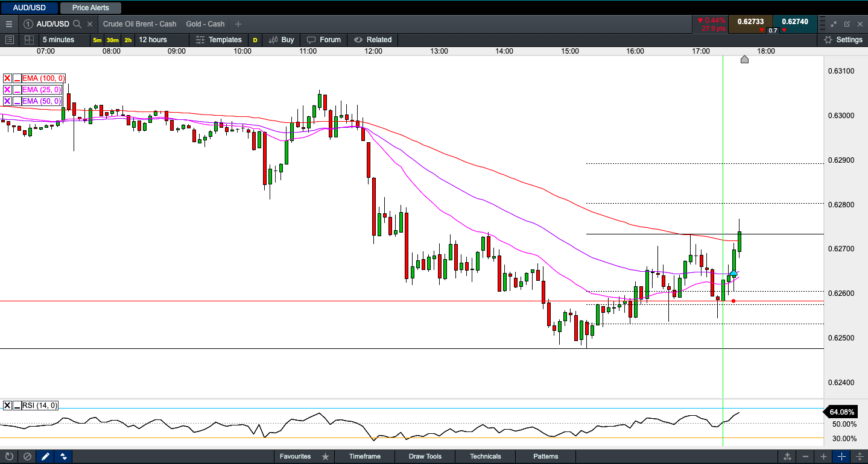Select the 30m quick timeframe shortcut
The height and width of the screenshot is (464, 868).
point(112,40)
